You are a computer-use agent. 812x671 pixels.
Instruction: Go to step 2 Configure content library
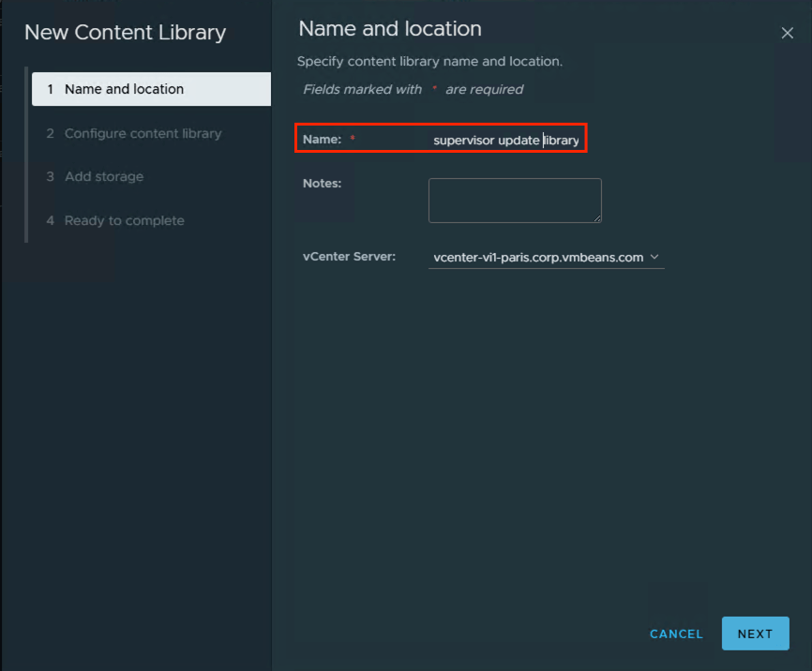click(143, 133)
